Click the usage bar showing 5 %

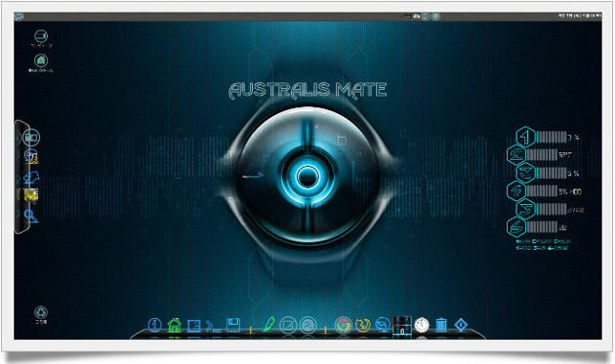[552, 173]
